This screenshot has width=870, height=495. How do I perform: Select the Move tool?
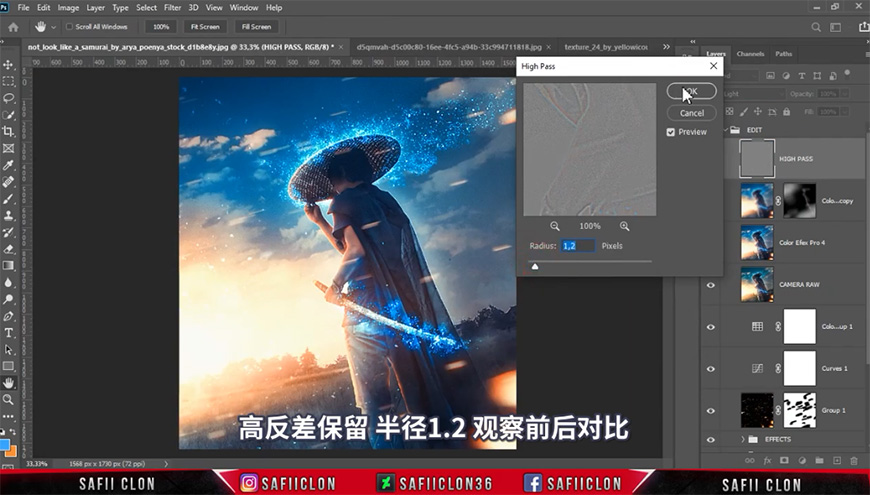tap(8, 65)
